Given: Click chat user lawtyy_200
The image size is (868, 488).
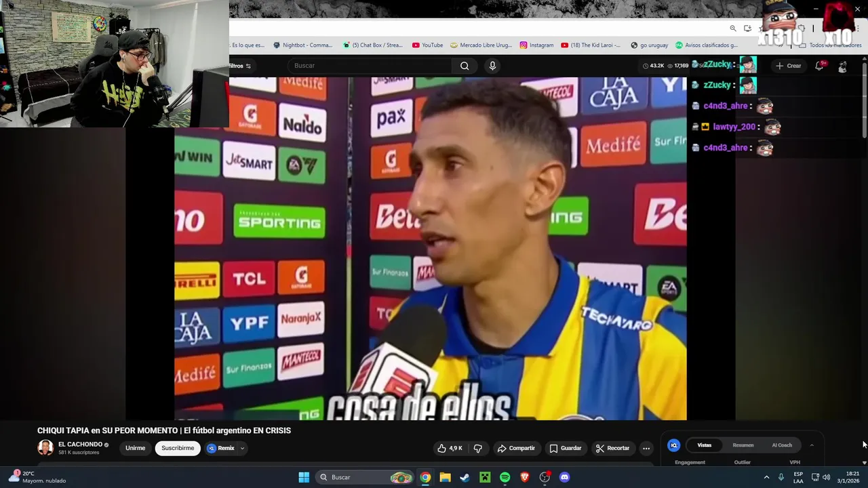Looking at the screenshot, I should (x=734, y=127).
